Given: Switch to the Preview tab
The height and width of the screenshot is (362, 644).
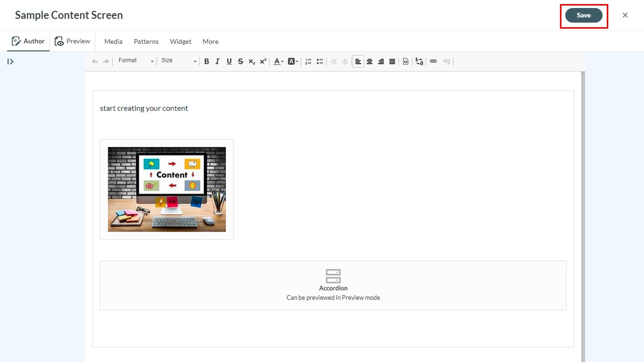Looking at the screenshot, I should coord(72,41).
